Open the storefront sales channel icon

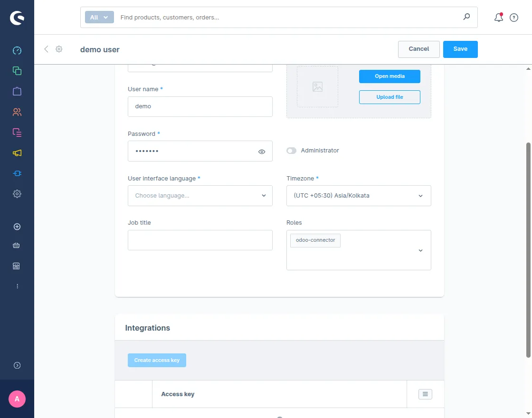[16, 266]
